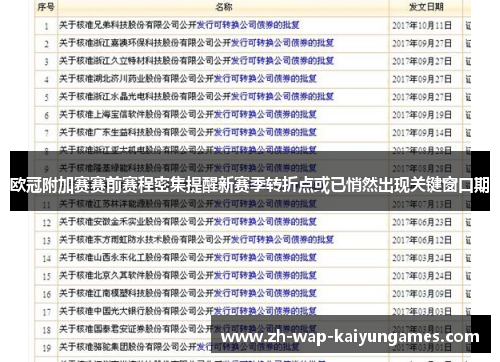
Task: Open the 山西永东化工 bond approval link
Action: coord(188,258)
